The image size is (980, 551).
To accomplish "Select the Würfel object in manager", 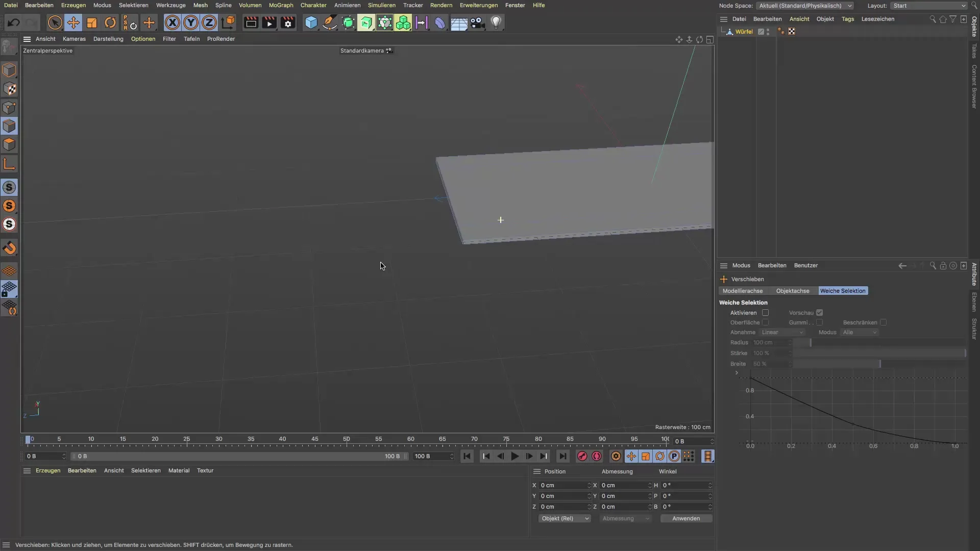I will tap(744, 32).
